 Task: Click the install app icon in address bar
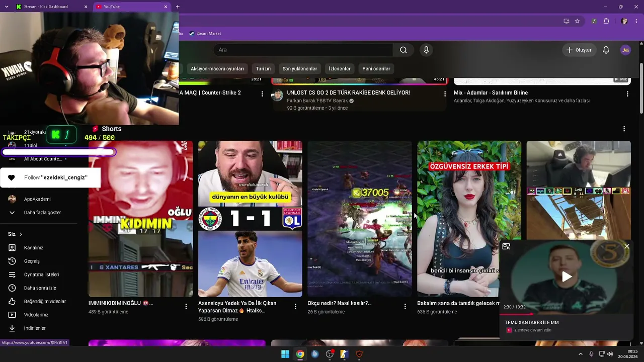point(566,21)
